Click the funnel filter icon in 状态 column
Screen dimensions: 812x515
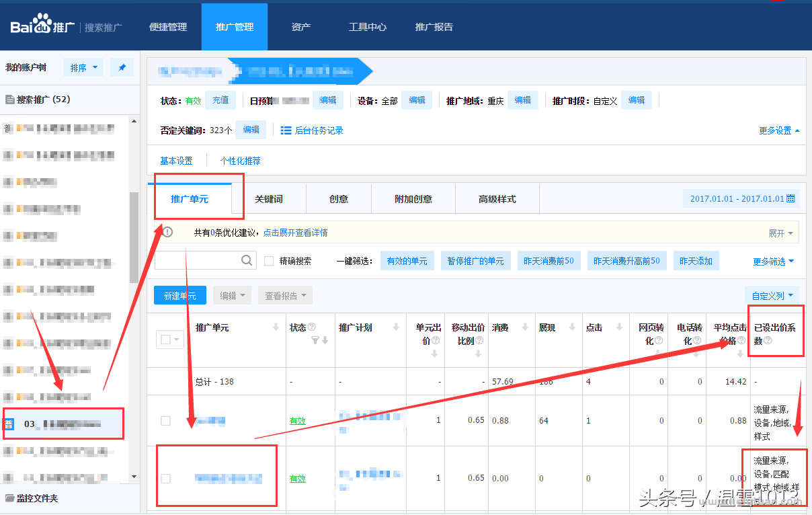(x=315, y=341)
